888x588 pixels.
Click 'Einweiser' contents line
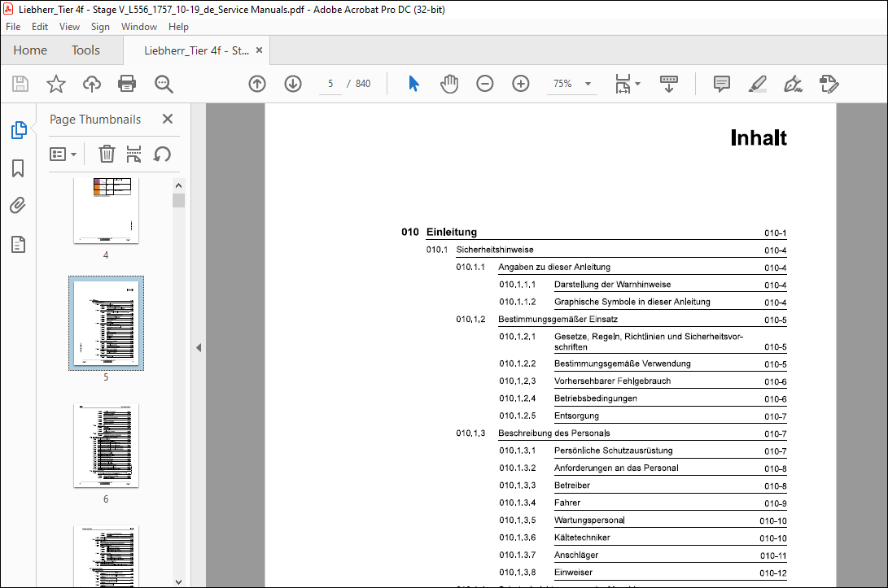click(x=573, y=573)
